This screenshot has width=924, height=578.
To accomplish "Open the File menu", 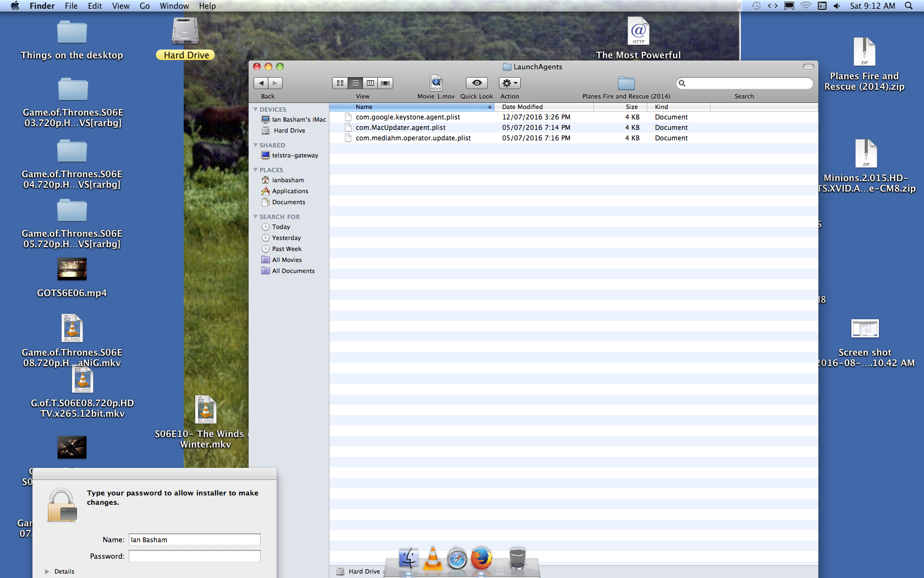I will [71, 6].
